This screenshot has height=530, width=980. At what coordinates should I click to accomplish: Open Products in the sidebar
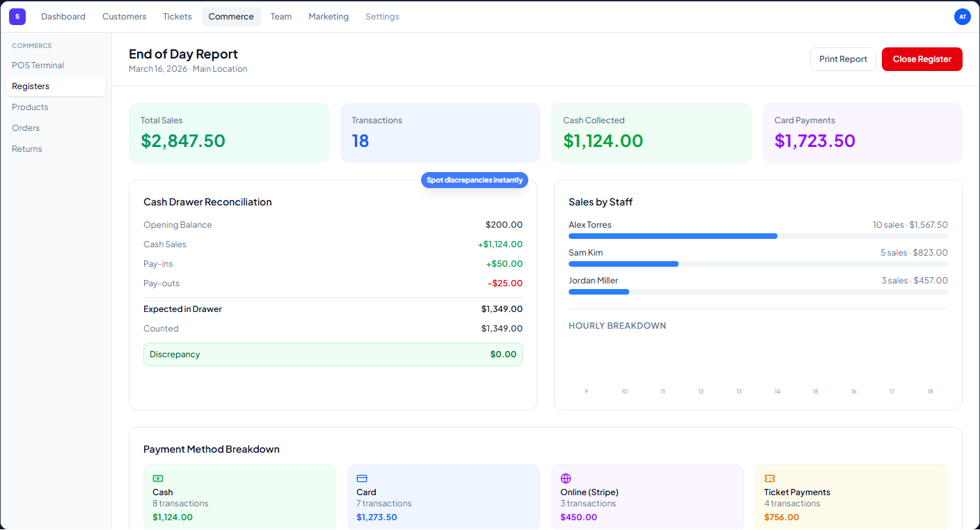(56, 107)
